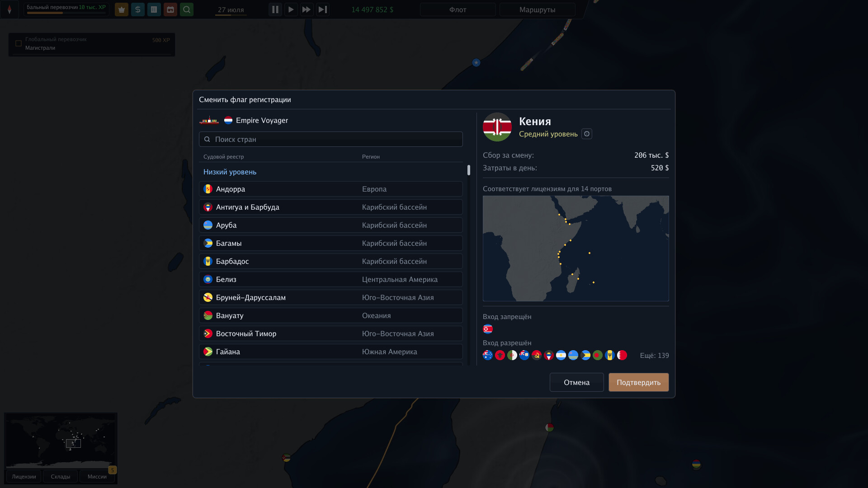Click the info icon beside Средний уровень
868x488 pixels.
(587, 134)
